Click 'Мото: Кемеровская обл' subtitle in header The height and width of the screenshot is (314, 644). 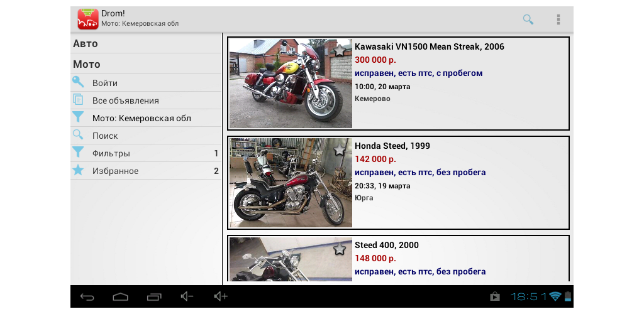click(140, 24)
